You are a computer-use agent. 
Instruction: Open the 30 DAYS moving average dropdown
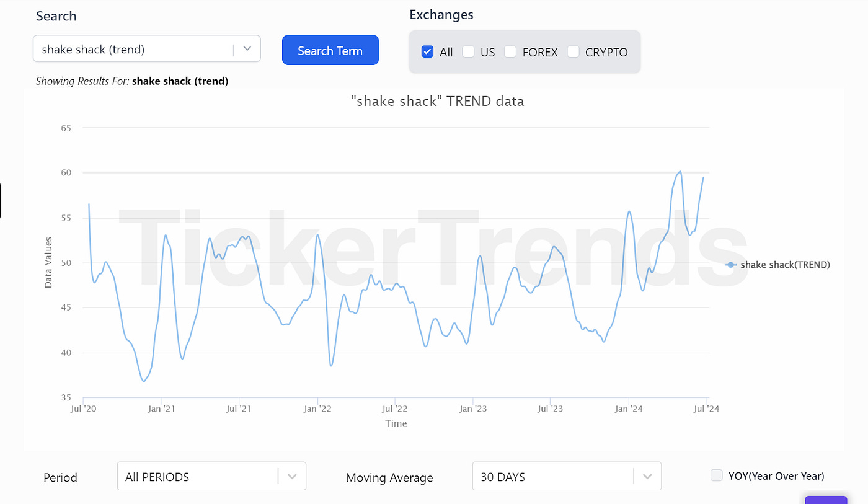click(x=567, y=476)
